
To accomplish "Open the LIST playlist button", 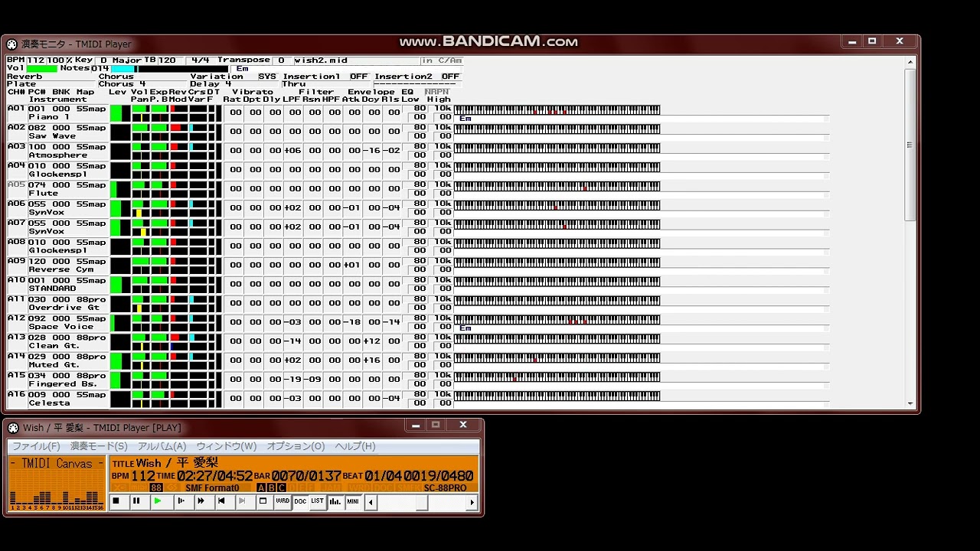I will [x=317, y=502].
